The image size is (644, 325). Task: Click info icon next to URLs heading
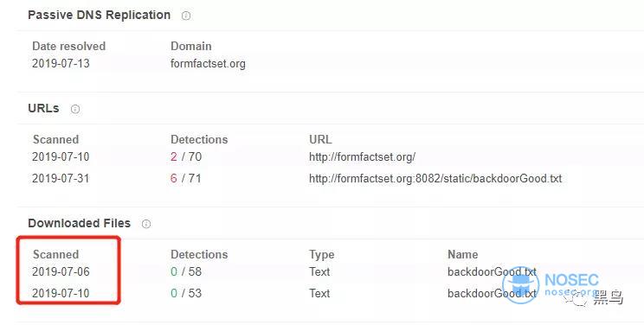pos(75,109)
